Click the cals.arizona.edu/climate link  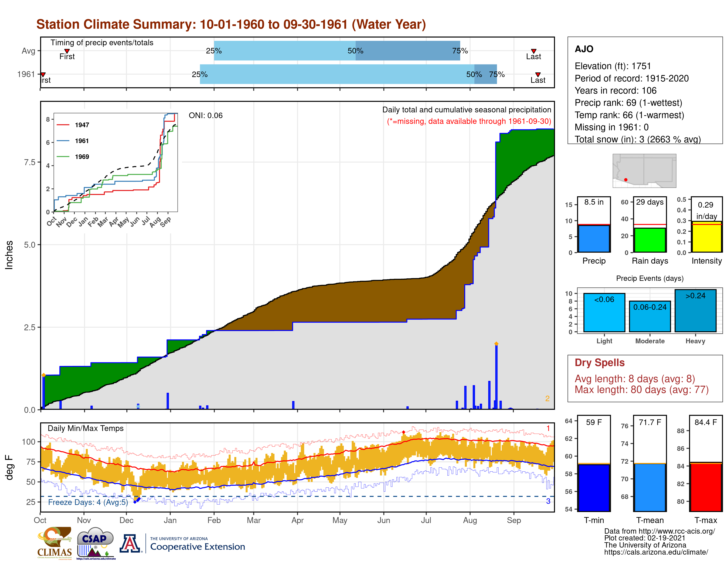click(656, 552)
